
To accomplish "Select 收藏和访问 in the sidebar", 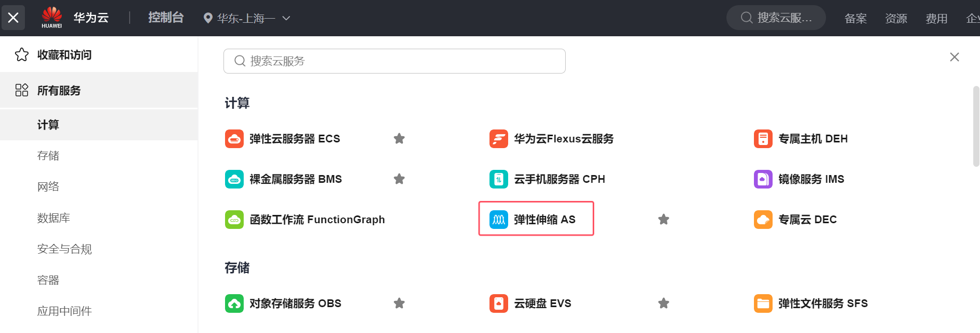I will point(99,54).
